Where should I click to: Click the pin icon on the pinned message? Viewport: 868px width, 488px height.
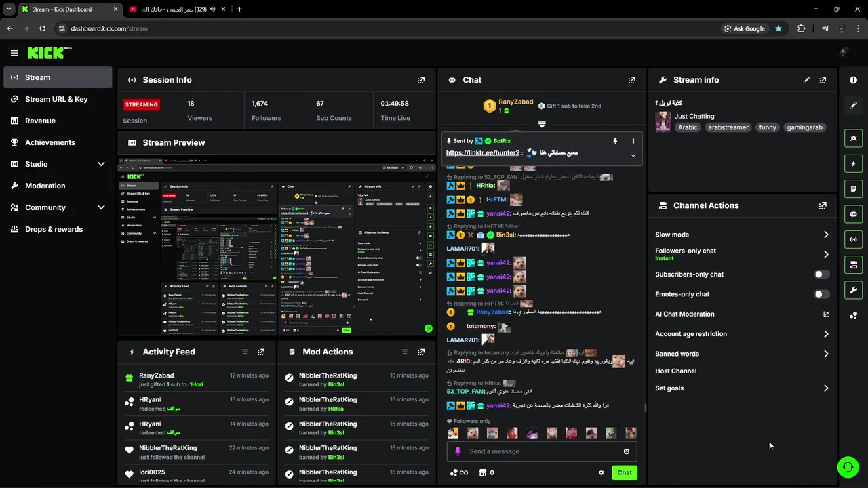click(x=615, y=141)
